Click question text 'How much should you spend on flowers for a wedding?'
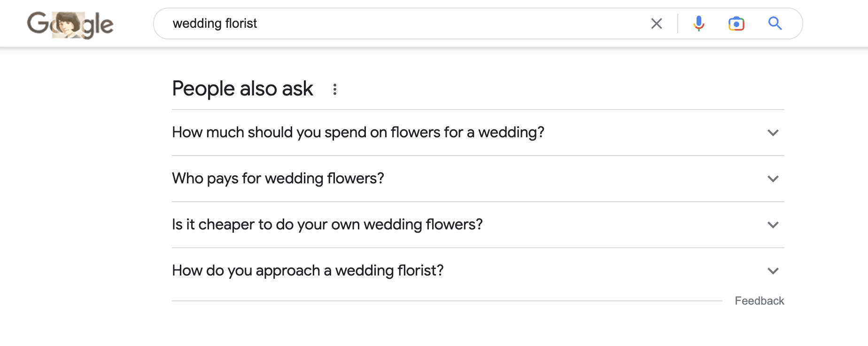Viewport: 868px width, 346px height. pyautogui.click(x=358, y=133)
